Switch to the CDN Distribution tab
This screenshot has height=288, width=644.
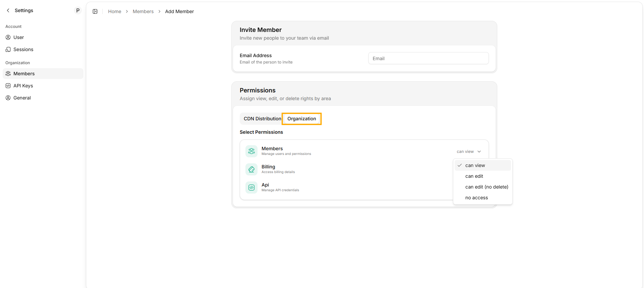point(262,119)
